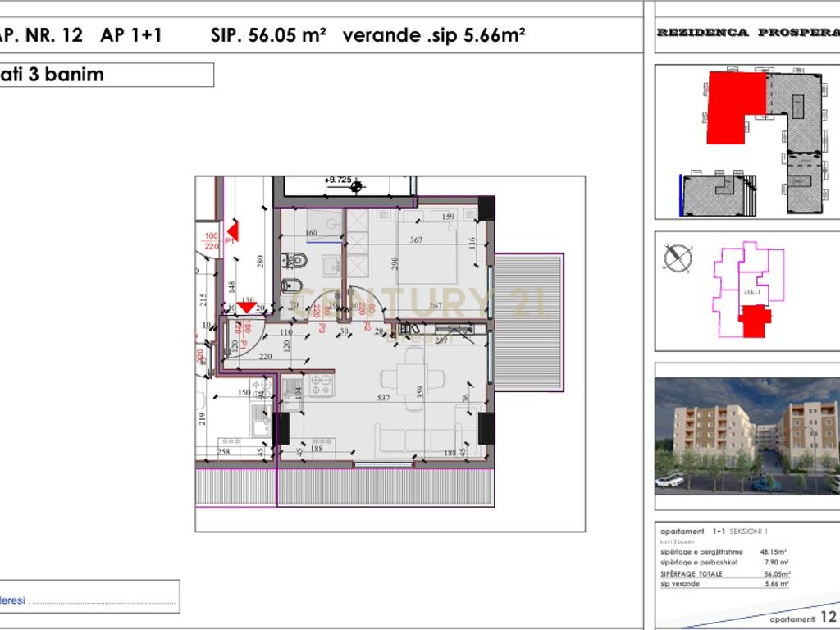Click the building rendering photo
The height and width of the screenshot is (630, 840).
point(746,435)
